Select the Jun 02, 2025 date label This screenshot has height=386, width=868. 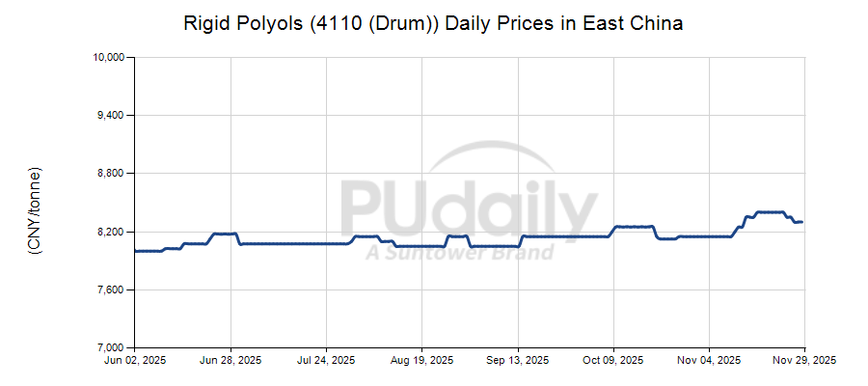134,361
